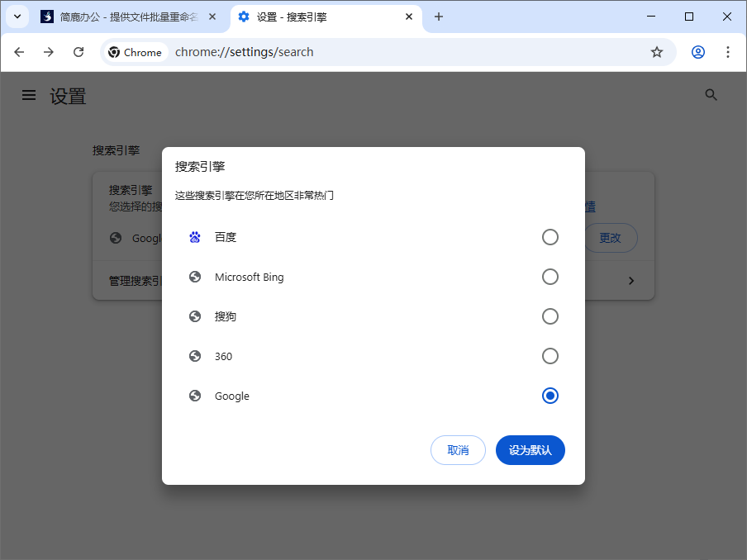Image resolution: width=747 pixels, height=560 pixels.
Task: Click the Google globe icon in the list
Action: [x=195, y=396]
